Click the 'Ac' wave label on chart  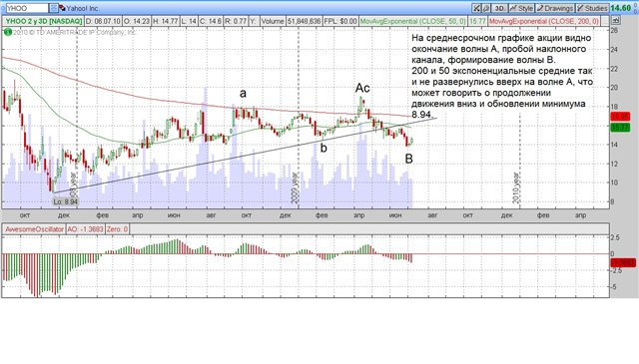click(x=362, y=88)
